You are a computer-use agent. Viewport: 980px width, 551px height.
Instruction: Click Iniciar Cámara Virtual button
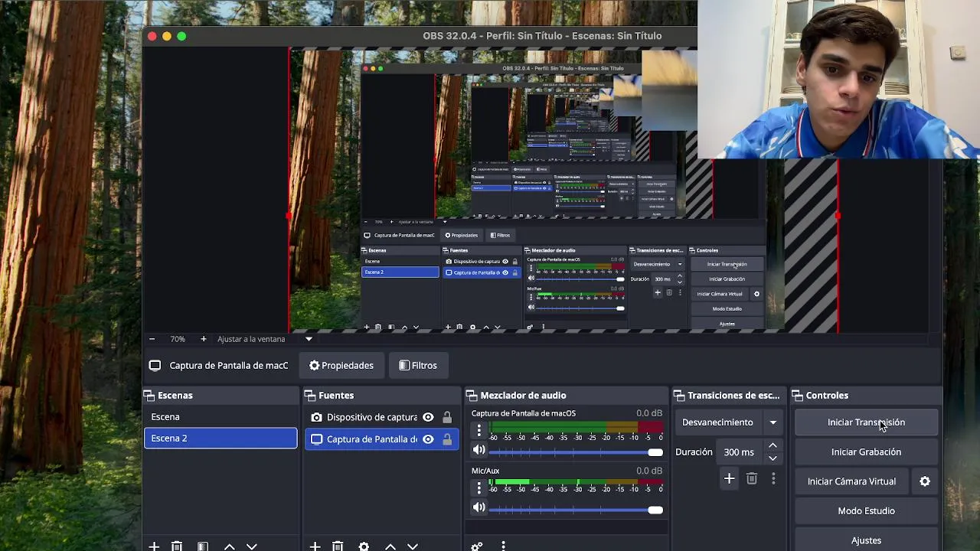pos(851,481)
